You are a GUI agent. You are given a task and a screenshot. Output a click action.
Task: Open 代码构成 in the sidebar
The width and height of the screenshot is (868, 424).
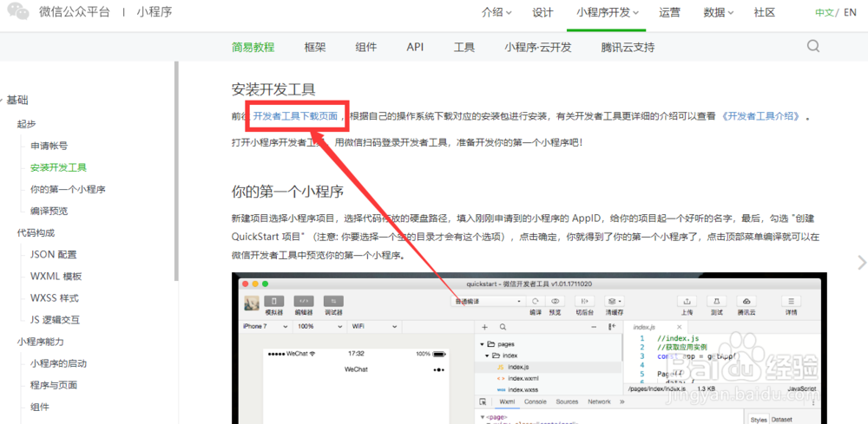(x=36, y=232)
